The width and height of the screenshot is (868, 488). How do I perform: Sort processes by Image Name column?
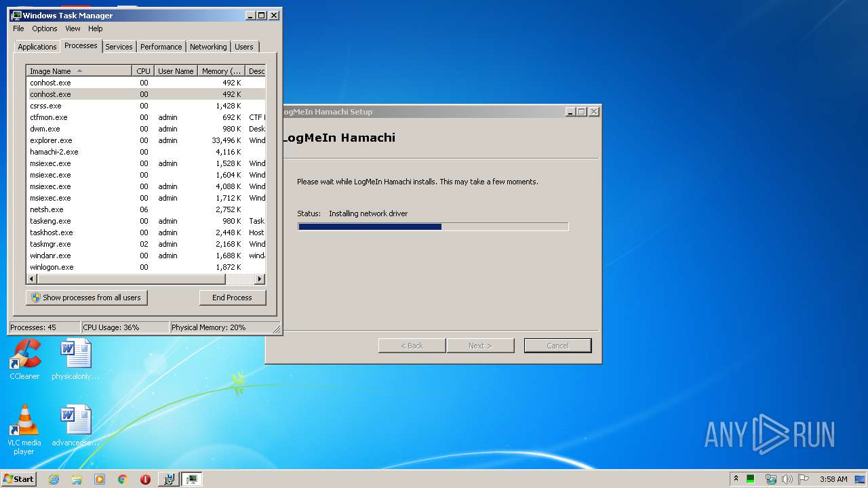(79, 70)
